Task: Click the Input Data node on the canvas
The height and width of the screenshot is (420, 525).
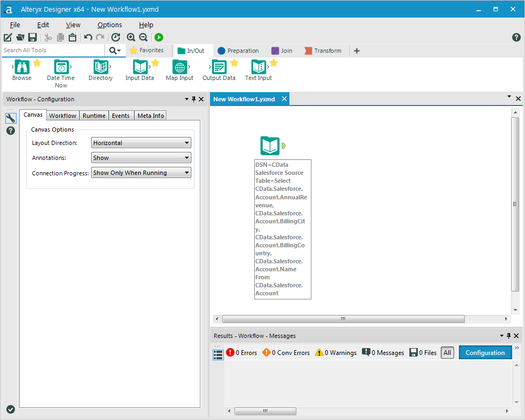Action: tap(270, 146)
